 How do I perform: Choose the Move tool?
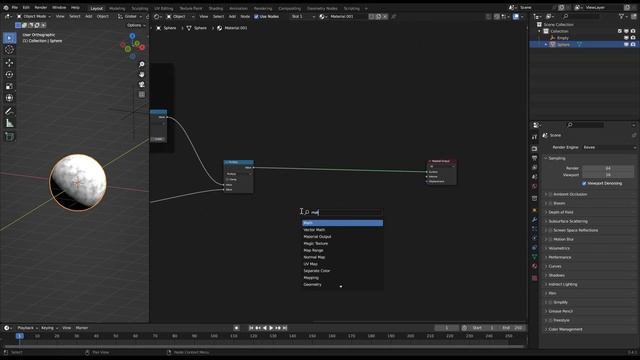(x=9, y=63)
